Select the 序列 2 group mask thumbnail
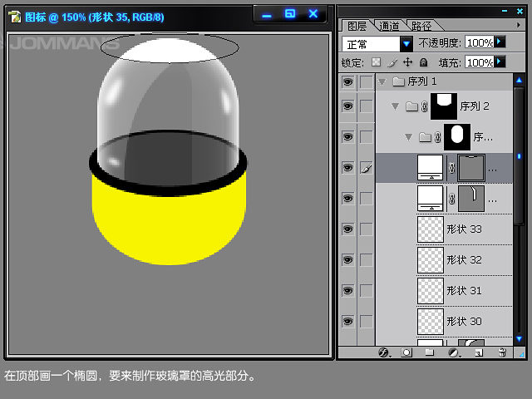Image resolution: width=532 pixels, height=399 pixels. click(x=444, y=106)
